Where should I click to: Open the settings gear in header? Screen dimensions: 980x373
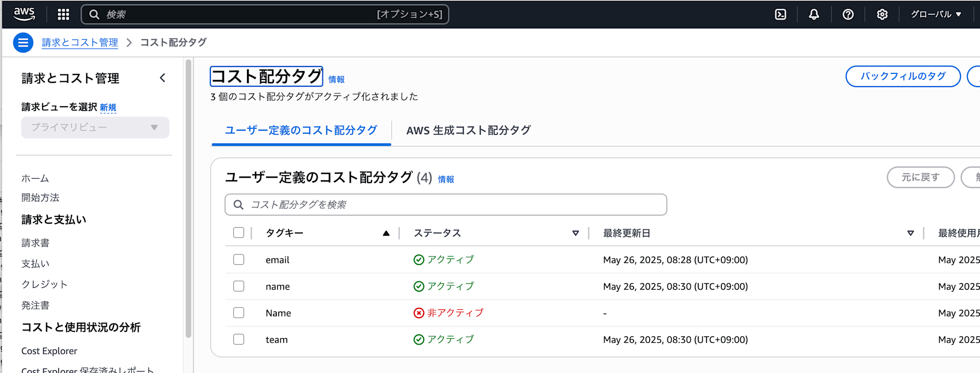882,14
